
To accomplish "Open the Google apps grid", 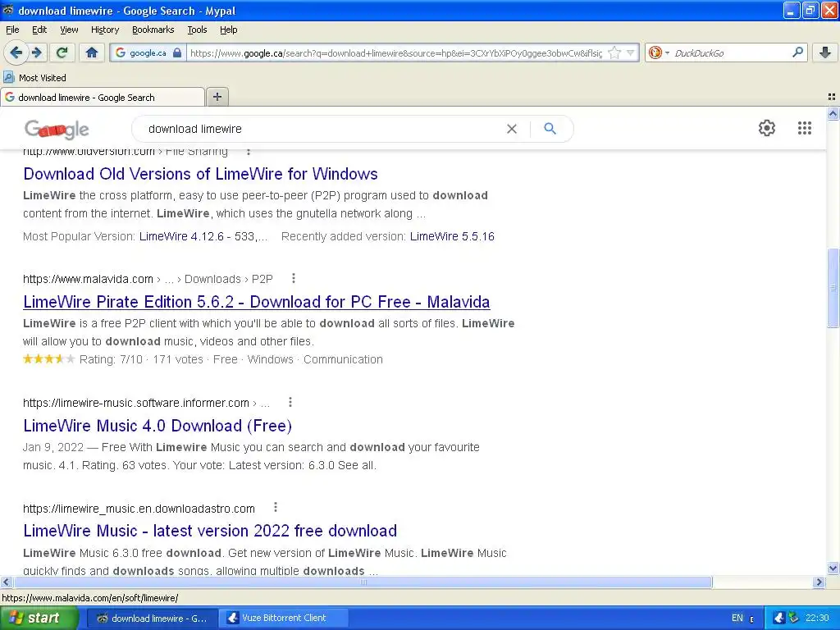I will click(x=804, y=128).
